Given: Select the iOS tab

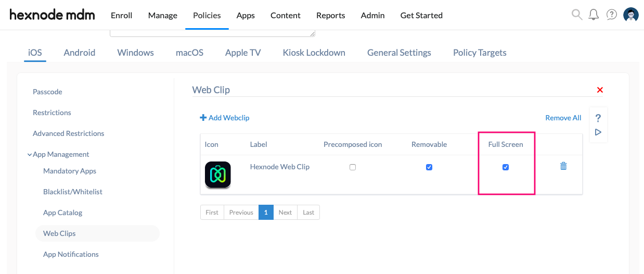Looking at the screenshot, I should pos(35,53).
